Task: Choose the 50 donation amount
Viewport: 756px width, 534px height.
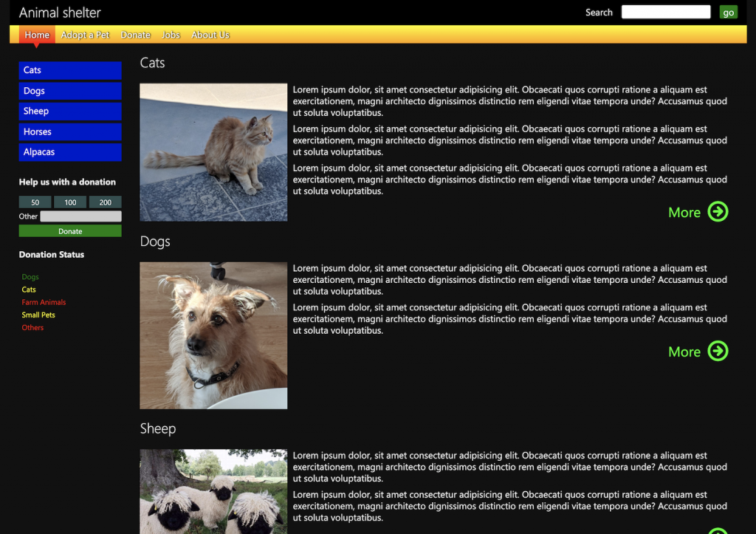Action: coord(35,202)
